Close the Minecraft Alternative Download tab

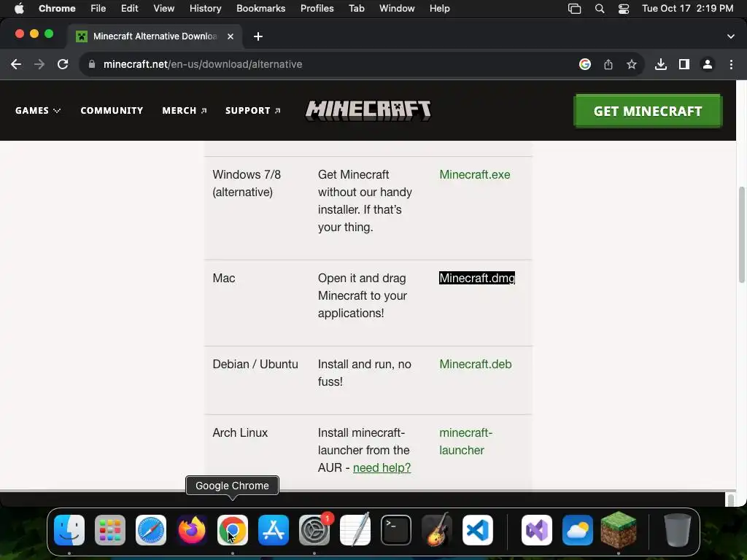tap(231, 36)
